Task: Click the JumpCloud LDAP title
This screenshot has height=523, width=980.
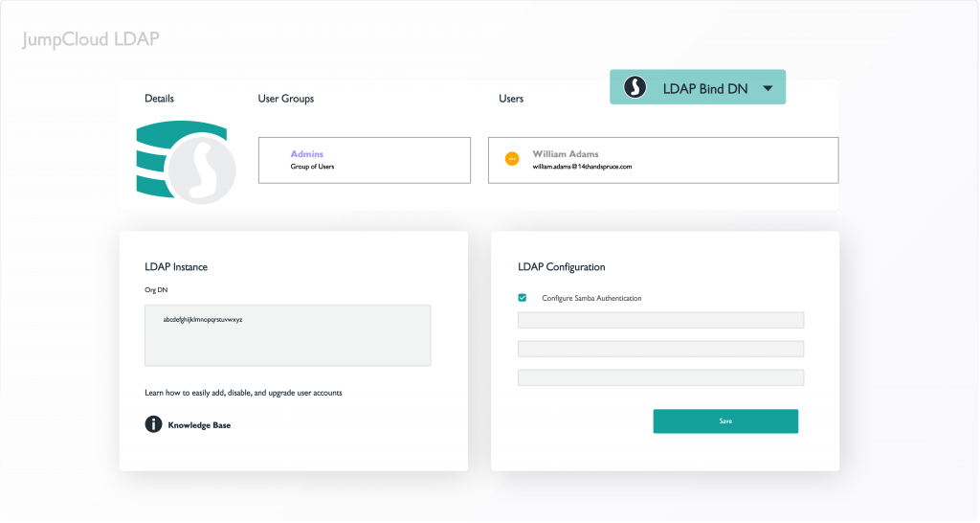Action: coord(91,39)
